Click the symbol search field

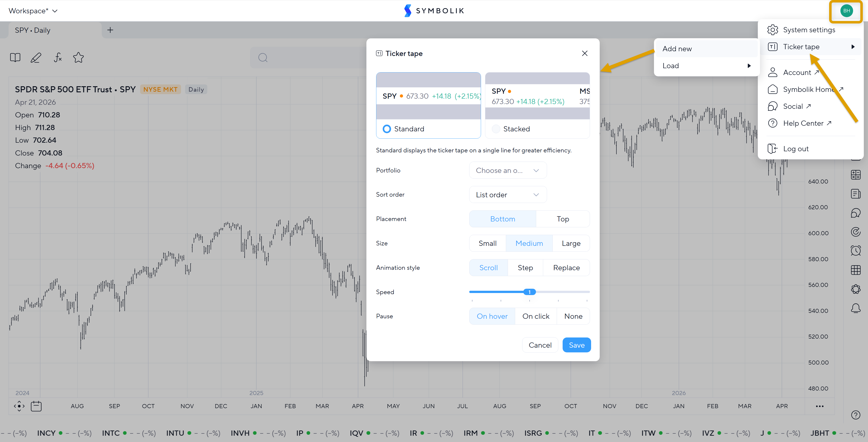coord(310,58)
